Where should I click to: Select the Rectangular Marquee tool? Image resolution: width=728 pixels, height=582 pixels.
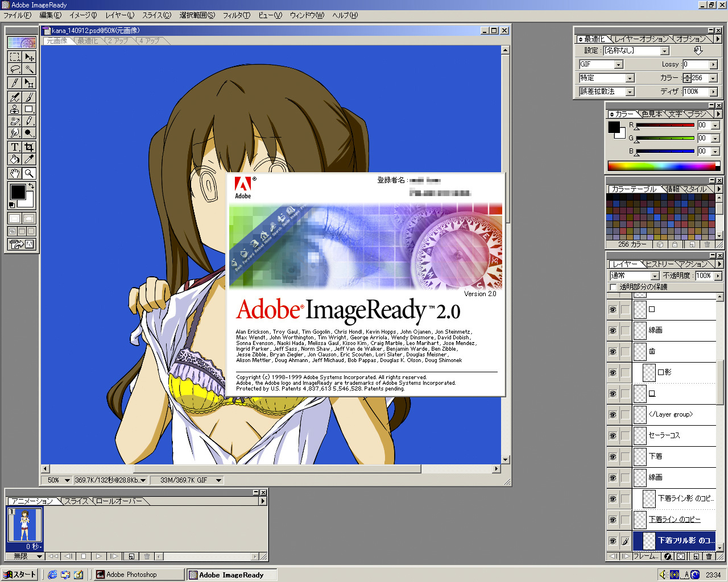(15, 57)
